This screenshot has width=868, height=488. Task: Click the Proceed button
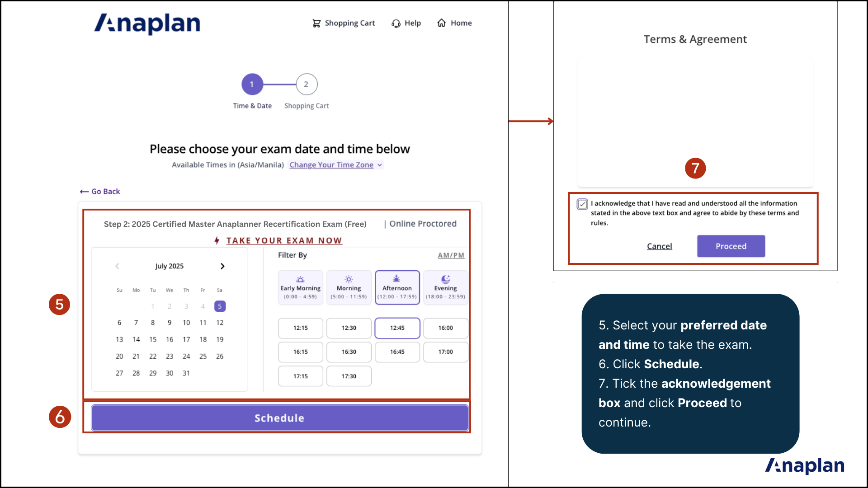click(x=731, y=246)
